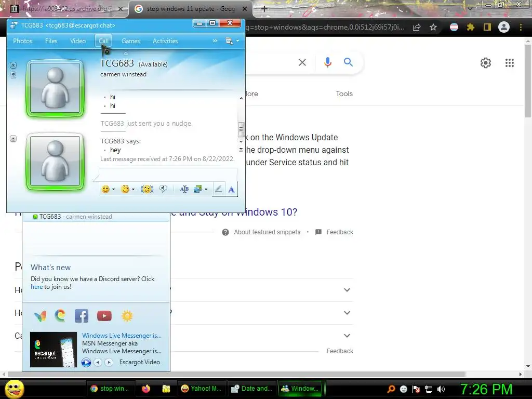Viewport: 532px width, 399px height.
Task: Go to next Escargot video
Action: pyautogui.click(x=109, y=362)
